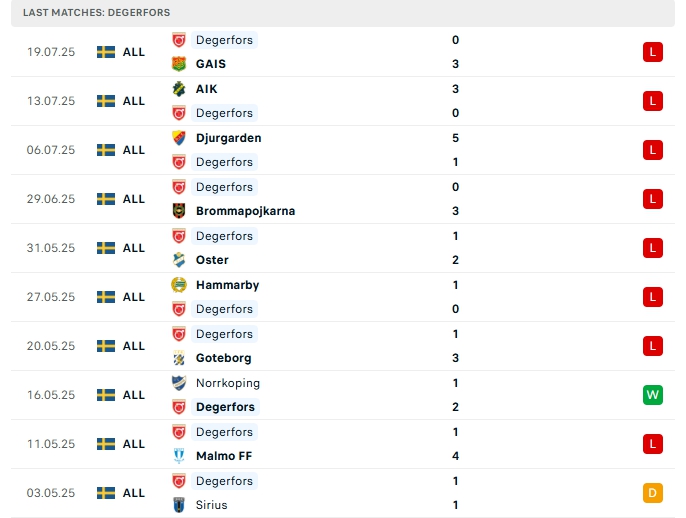The image size is (686, 518).
Task: Click the Malmo FF team crest icon
Action: (x=179, y=456)
